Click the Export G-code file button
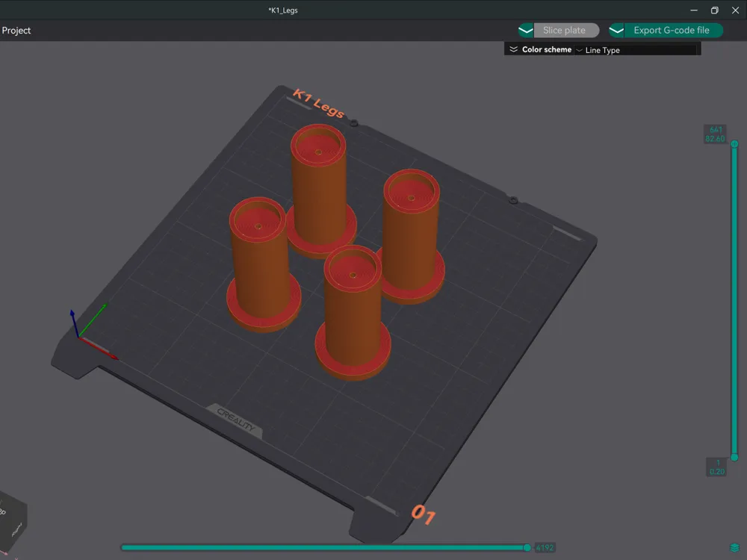Image resolution: width=747 pixels, height=560 pixels. click(673, 31)
